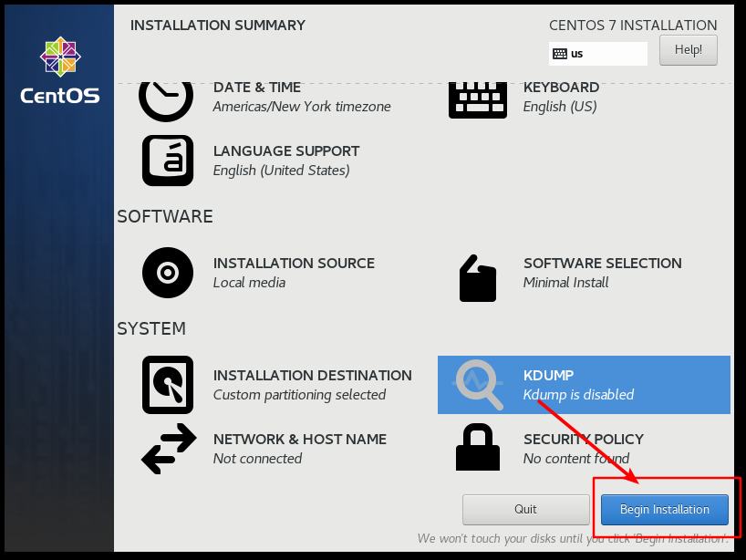Select the SECURITY POLICY label
This screenshot has height=560, width=746.
584,439
